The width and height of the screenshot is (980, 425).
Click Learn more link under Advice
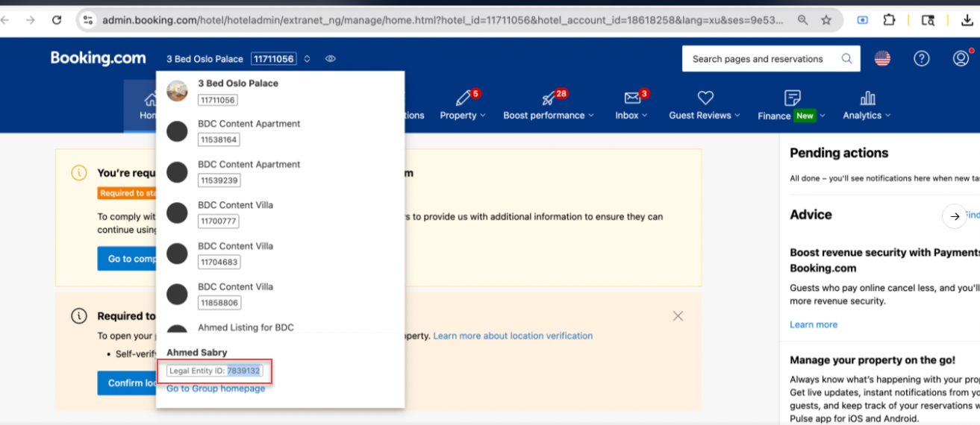pos(814,324)
